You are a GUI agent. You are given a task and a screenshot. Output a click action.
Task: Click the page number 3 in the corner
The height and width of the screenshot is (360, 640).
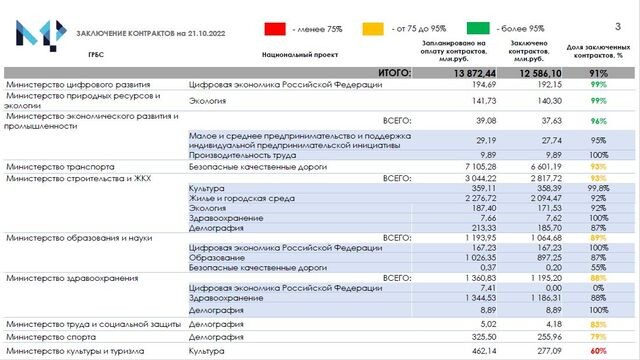coord(618,27)
